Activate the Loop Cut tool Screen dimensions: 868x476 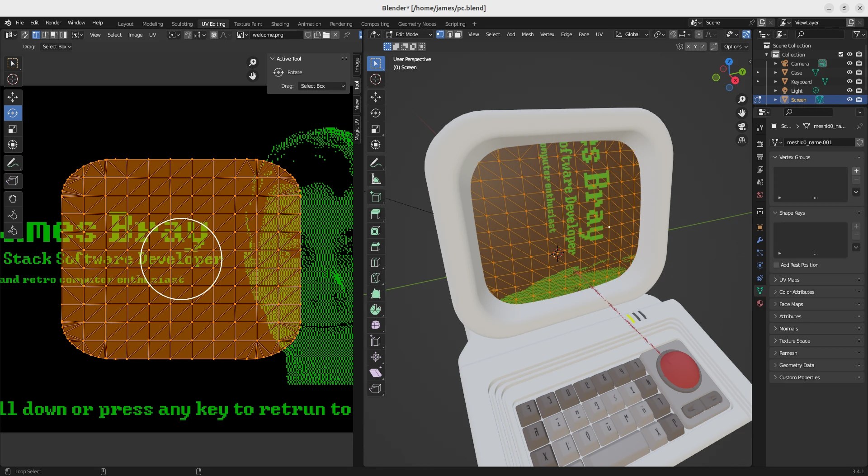(376, 262)
